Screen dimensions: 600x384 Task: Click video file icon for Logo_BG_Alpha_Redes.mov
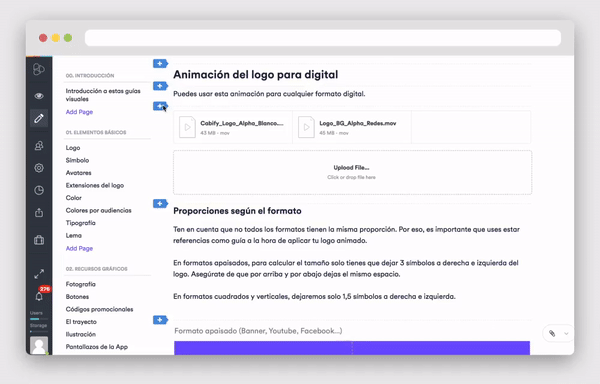pyautogui.click(x=306, y=127)
